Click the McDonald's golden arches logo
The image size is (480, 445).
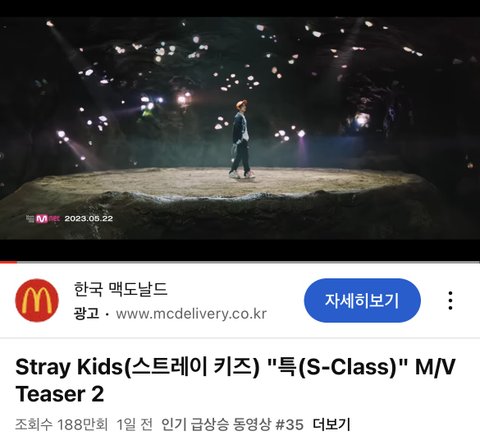point(37,300)
